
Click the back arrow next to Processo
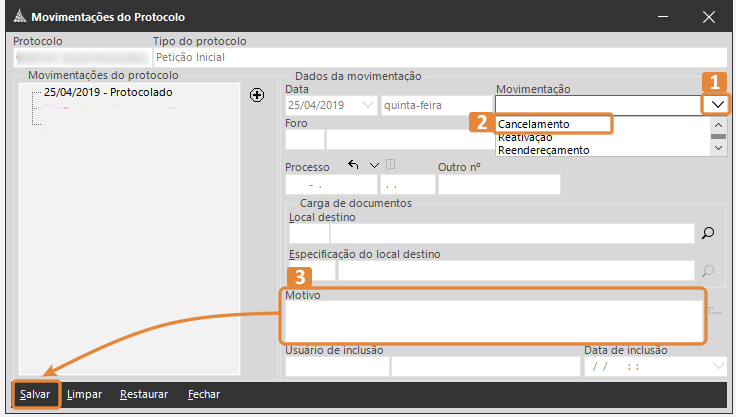(x=353, y=165)
